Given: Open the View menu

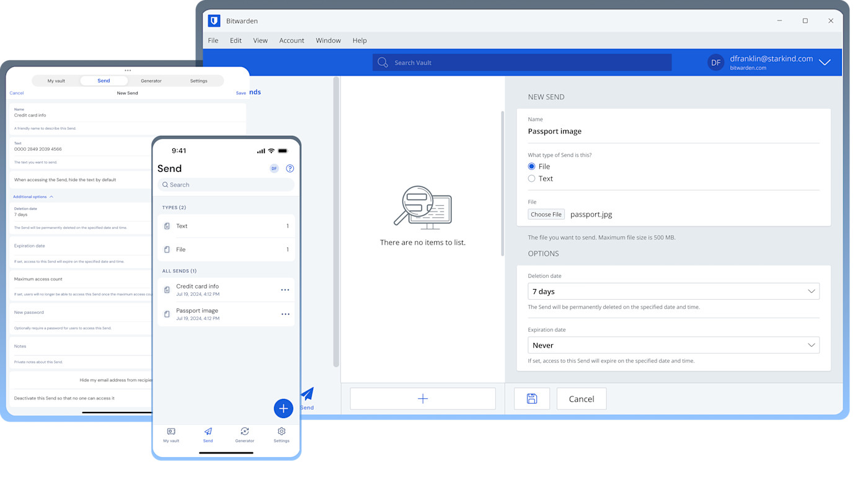Looking at the screenshot, I should coord(260,40).
